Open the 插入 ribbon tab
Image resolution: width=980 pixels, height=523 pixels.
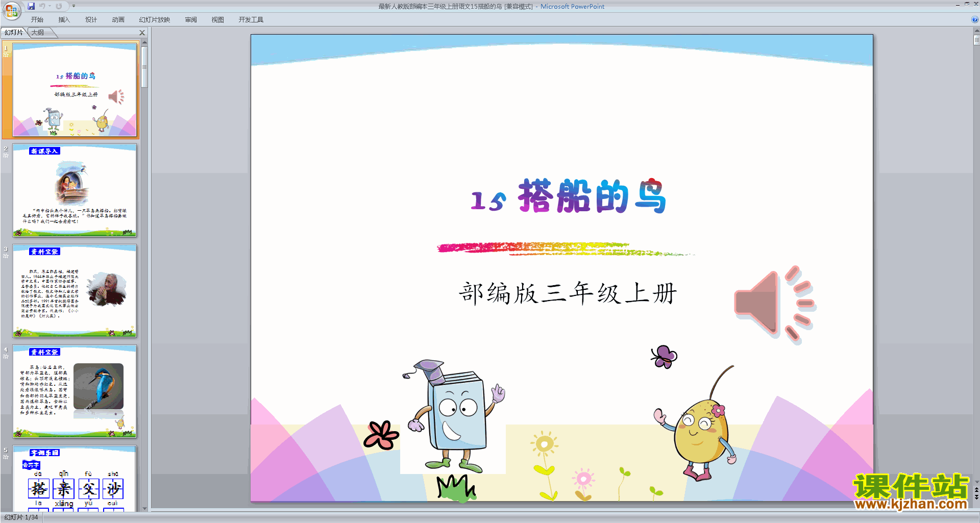(x=64, y=20)
